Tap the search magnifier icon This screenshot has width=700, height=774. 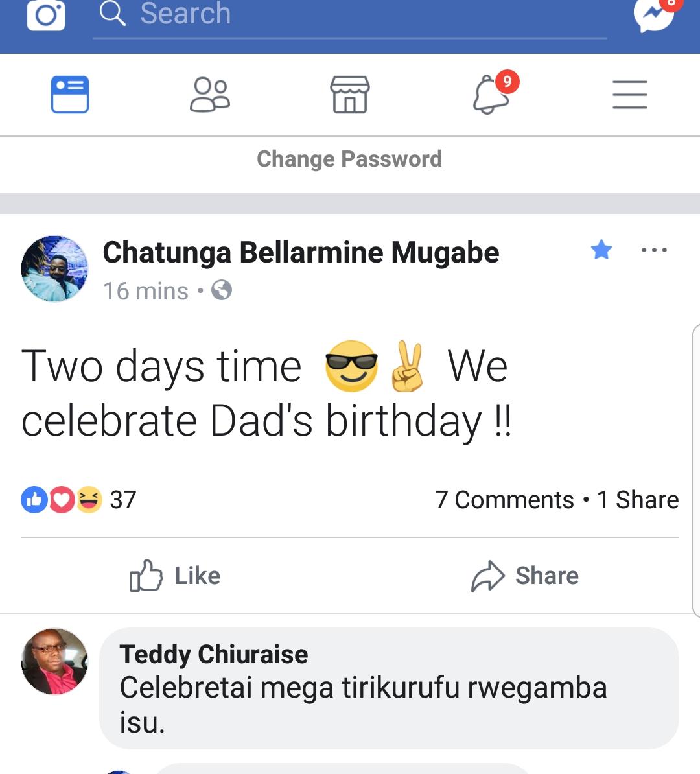[112, 13]
